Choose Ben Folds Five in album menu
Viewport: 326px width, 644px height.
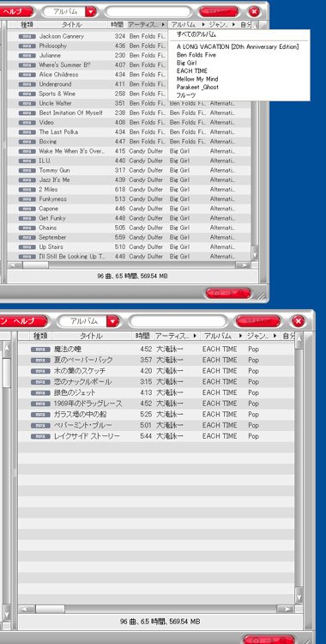(x=196, y=55)
